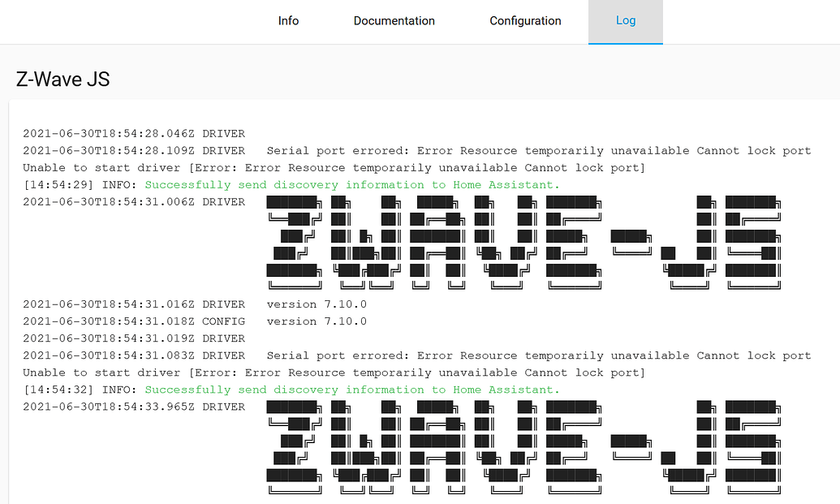Select the first DRIVER log timestamp
Screen dimensions: 840x504
[x=114, y=133]
